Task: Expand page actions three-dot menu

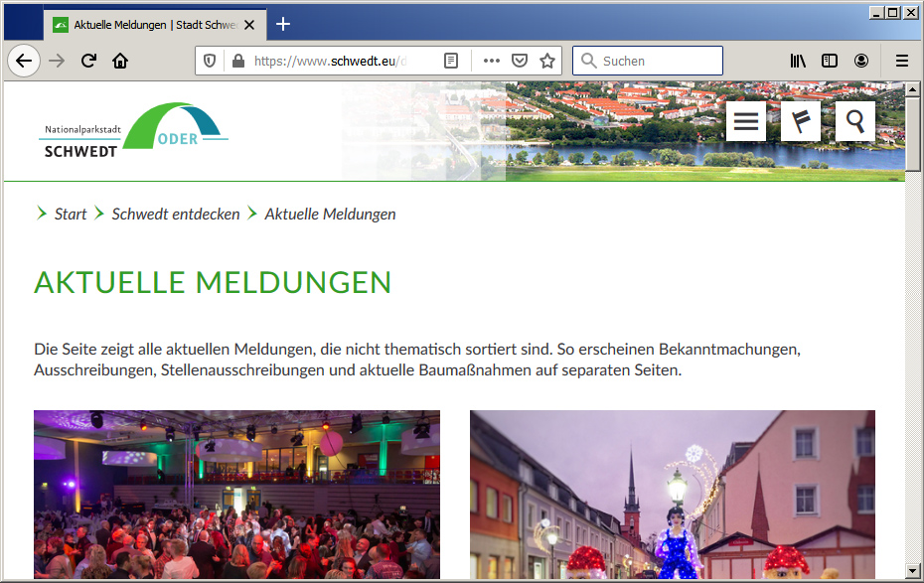Action: 491,61
